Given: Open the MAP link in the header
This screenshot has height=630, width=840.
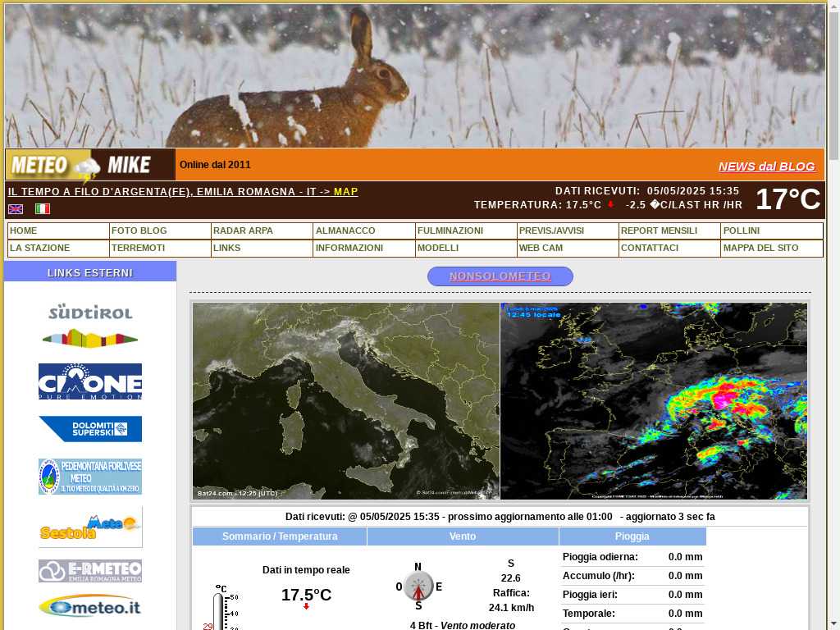Looking at the screenshot, I should (345, 192).
